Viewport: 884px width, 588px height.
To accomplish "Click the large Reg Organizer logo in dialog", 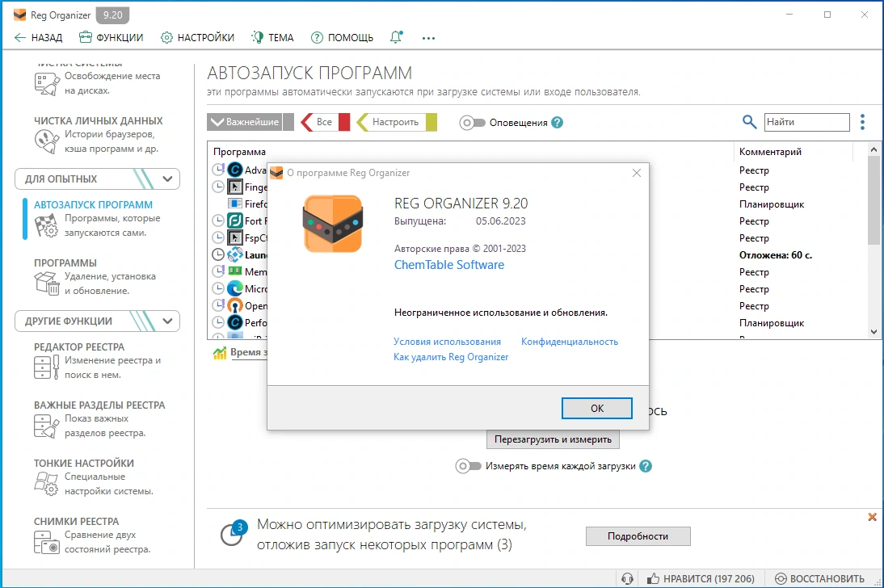I will click(333, 224).
